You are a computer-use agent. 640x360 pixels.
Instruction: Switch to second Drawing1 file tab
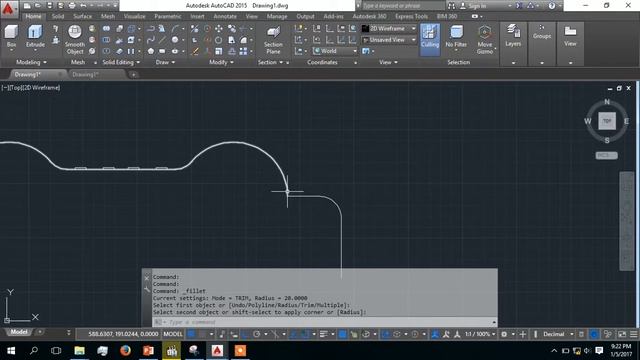coord(96,75)
